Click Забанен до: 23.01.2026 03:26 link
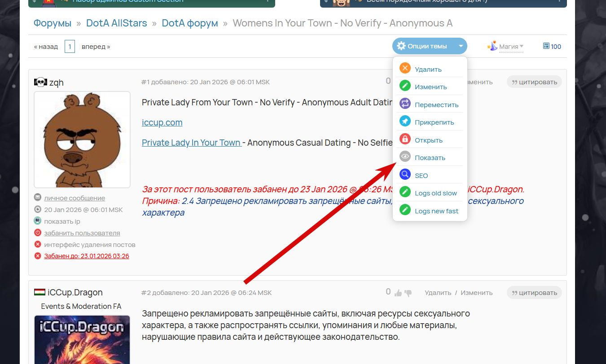This screenshot has width=606, height=364. pos(87,256)
